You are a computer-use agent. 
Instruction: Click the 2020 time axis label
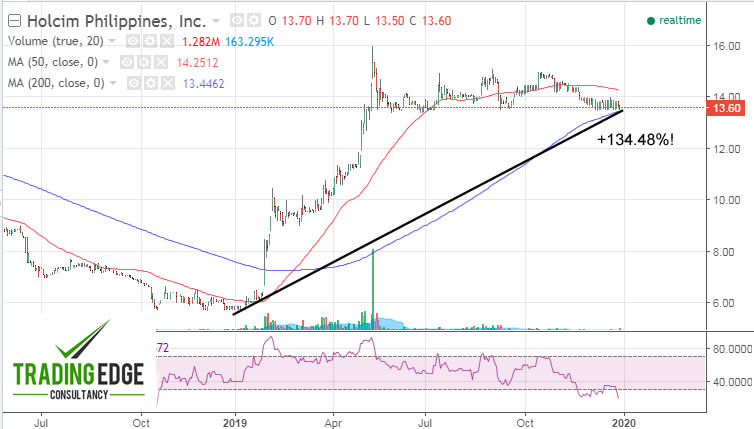[624, 423]
